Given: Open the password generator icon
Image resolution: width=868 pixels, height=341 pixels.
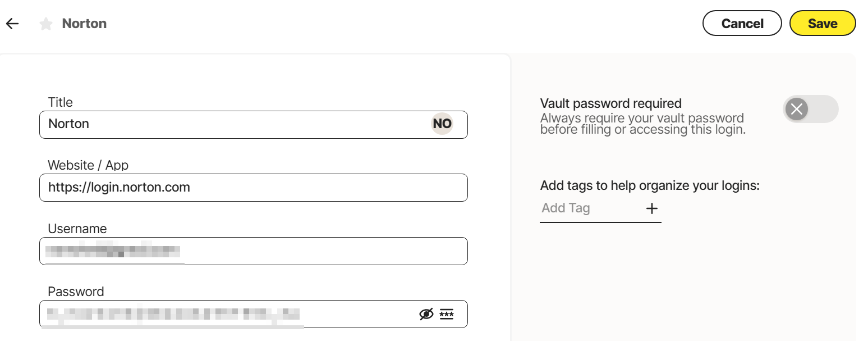Looking at the screenshot, I should tap(447, 314).
